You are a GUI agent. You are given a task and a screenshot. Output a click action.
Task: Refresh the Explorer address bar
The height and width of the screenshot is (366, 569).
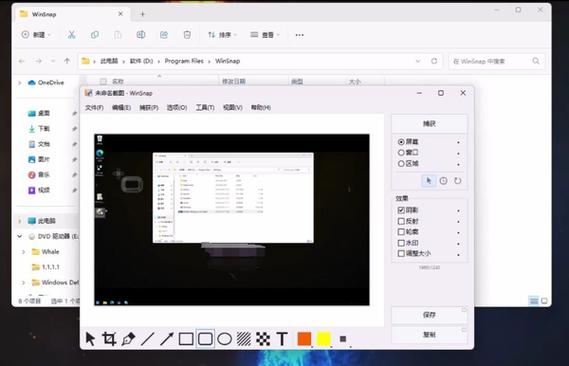(x=434, y=61)
